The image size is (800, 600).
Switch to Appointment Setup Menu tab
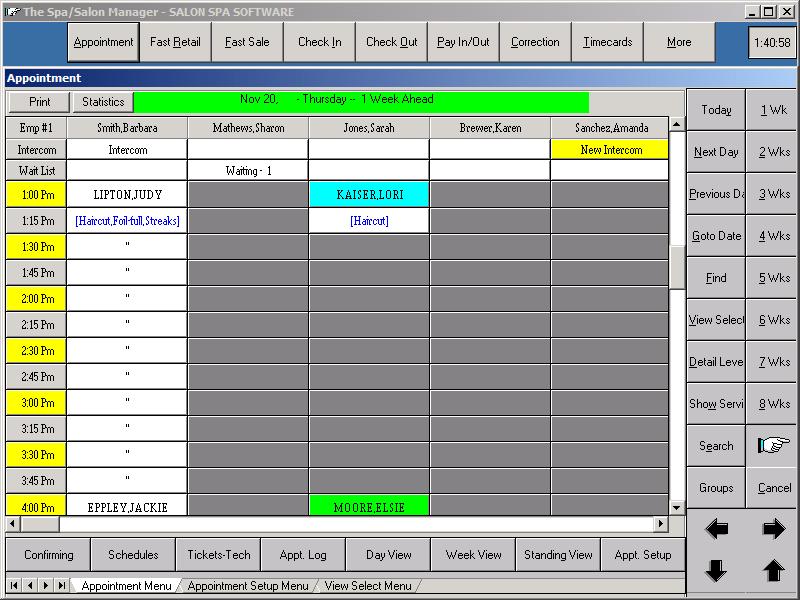[x=248, y=586]
